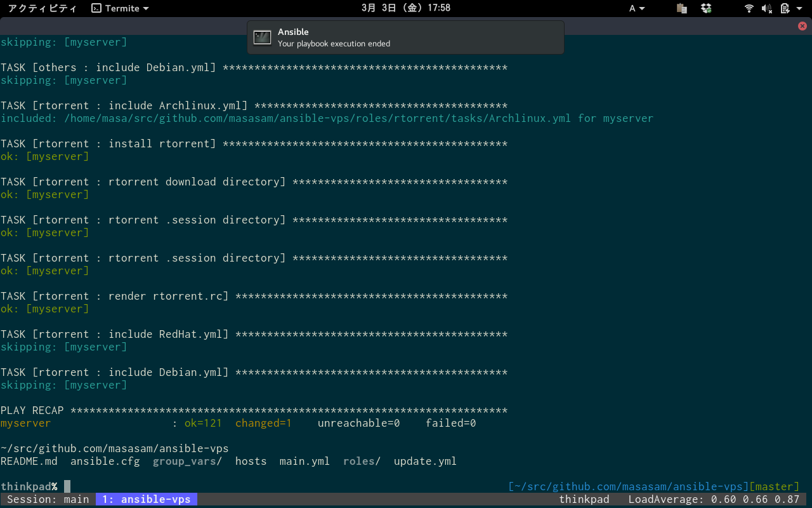The height and width of the screenshot is (508, 812).
Task: Click 'Your playbook execution ended' message
Action: pos(334,44)
